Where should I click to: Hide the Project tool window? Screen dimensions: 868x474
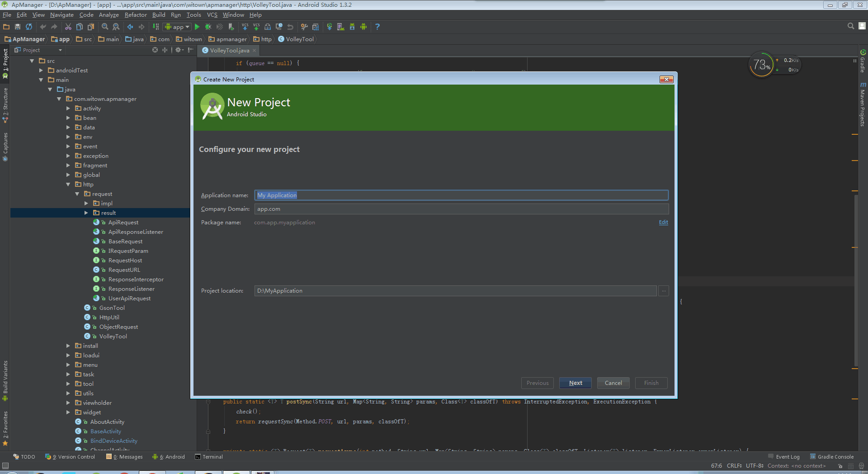click(x=191, y=50)
